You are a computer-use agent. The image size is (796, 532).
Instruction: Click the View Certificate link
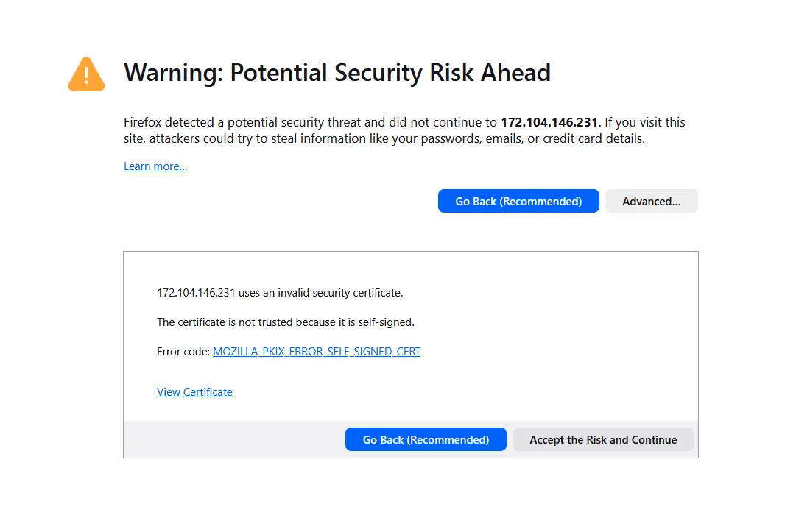coord(194,392)
